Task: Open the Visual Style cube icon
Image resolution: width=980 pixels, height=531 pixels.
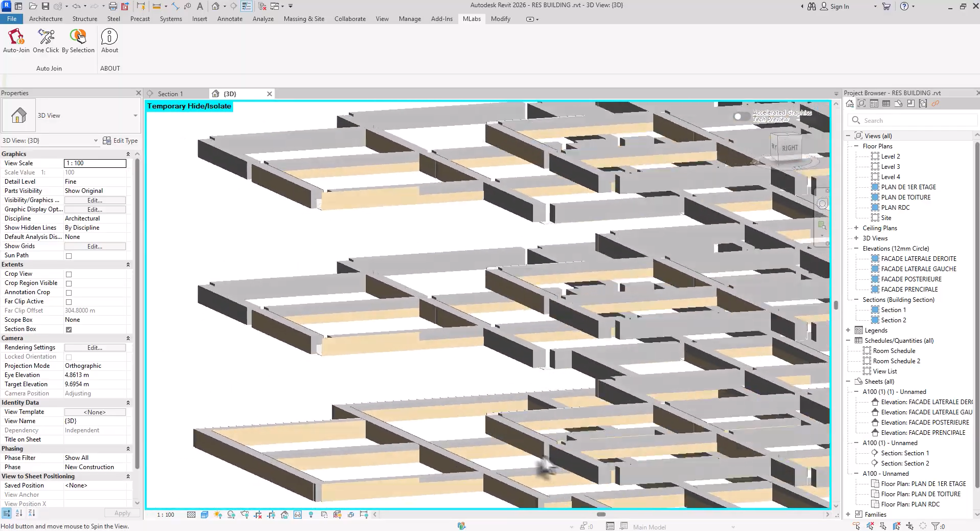Action: pos(205,515)
